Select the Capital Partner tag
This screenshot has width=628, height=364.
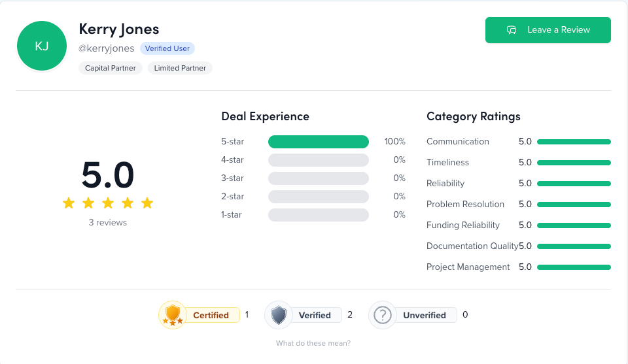pyautogui.click(x=110, y=68)
